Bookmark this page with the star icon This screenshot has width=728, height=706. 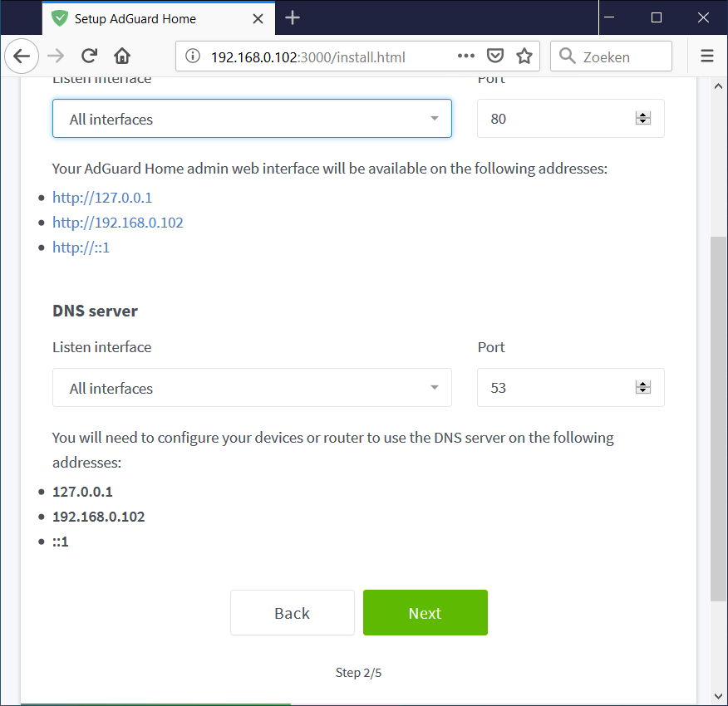tap(524, 56)
